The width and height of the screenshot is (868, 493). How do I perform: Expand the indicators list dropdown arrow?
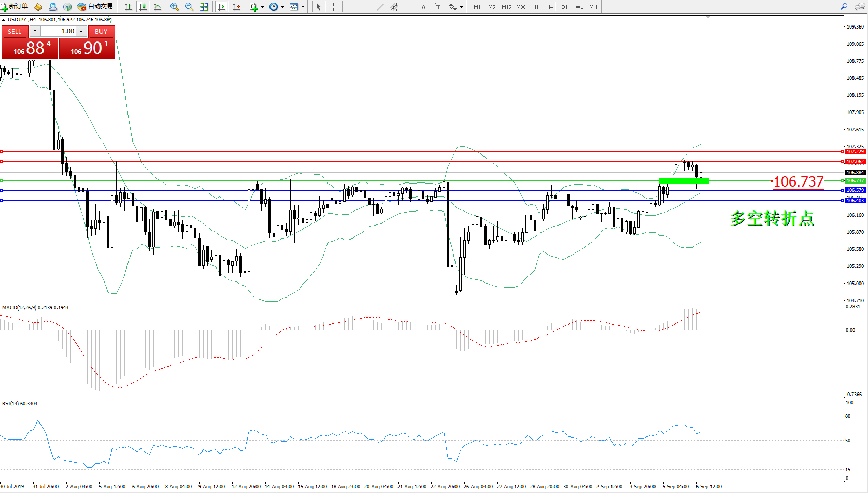click(x=262, y=7)
